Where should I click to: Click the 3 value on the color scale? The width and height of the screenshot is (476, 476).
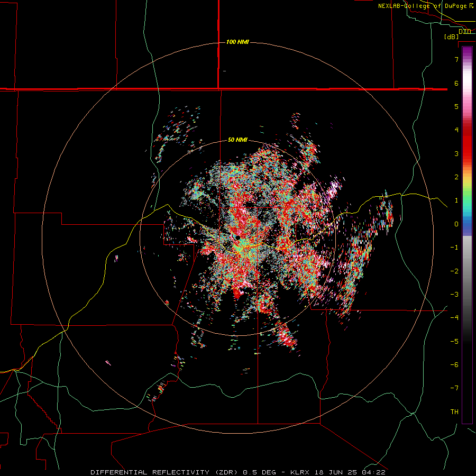pos(456,153)
